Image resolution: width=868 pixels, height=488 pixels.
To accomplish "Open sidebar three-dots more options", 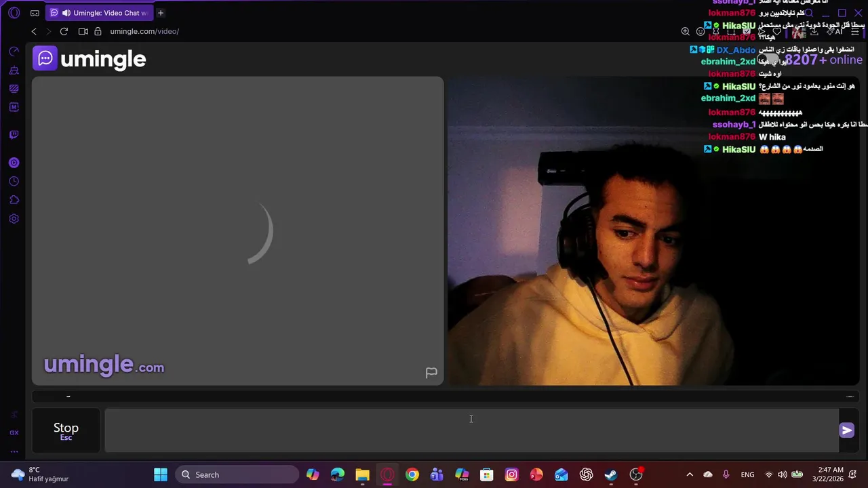I will (14, 451).
